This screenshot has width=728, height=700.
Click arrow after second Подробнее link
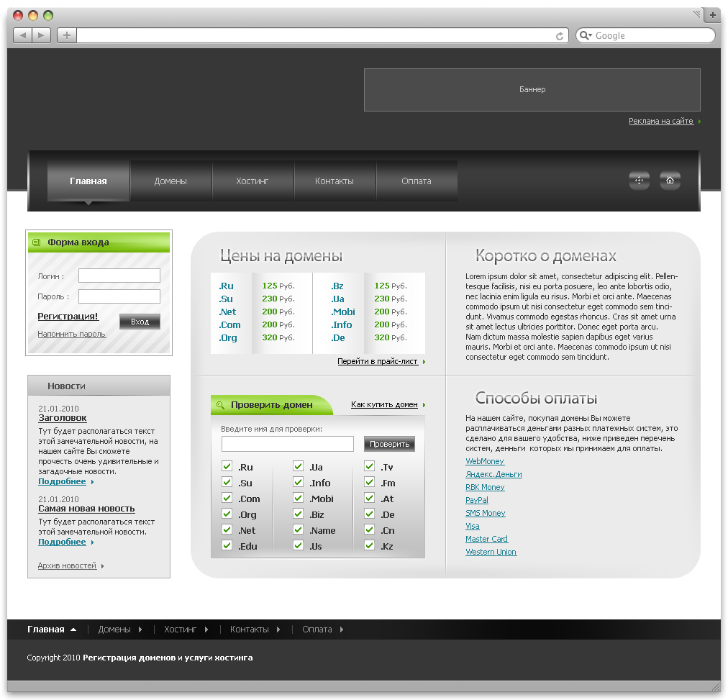(92, 542)
